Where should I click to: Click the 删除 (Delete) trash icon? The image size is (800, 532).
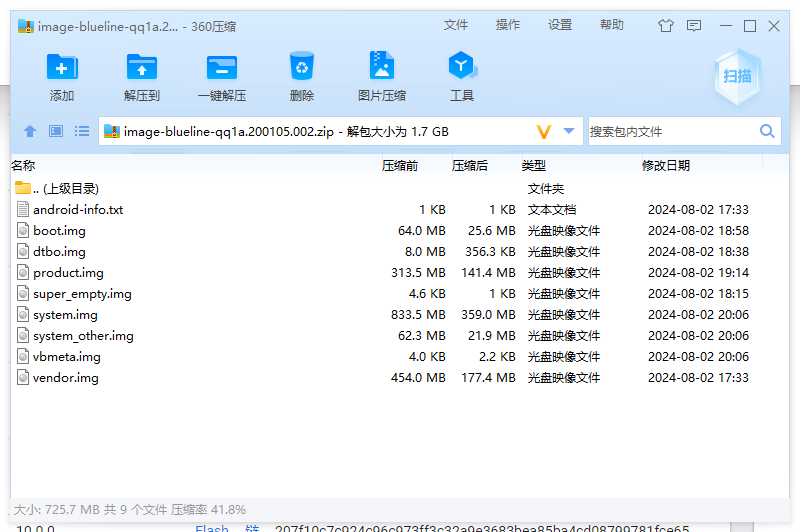(x=302, y=68)
